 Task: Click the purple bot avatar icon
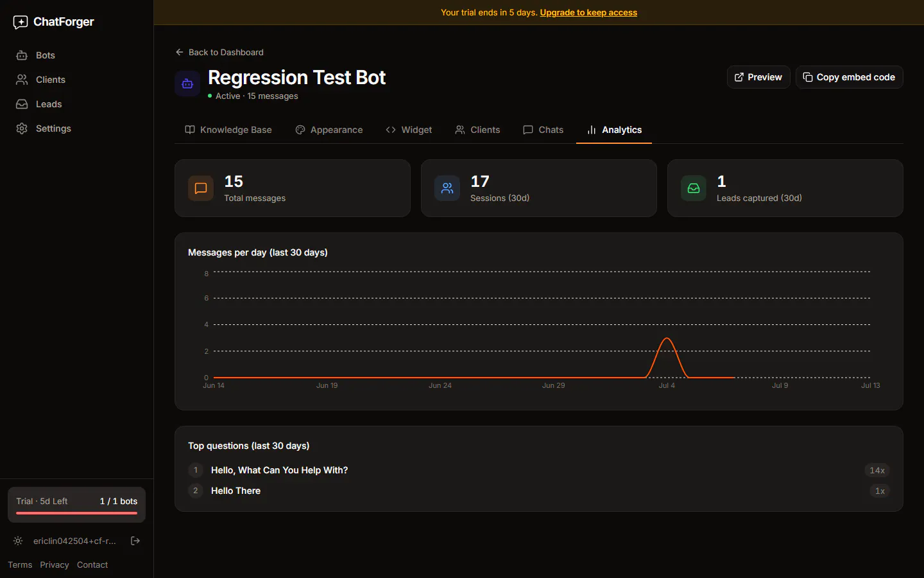[x=187, y=83]
